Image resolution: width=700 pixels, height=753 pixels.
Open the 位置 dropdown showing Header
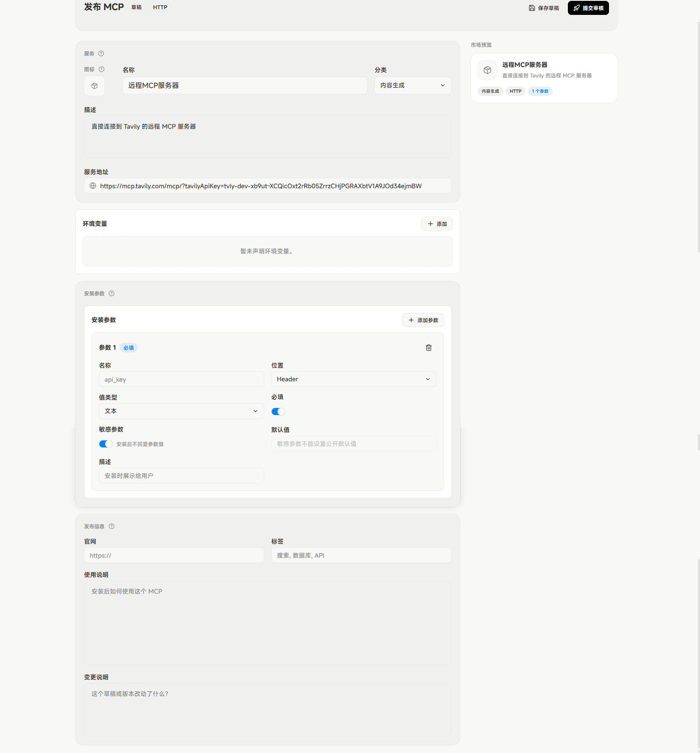click(x=353, y=379)
